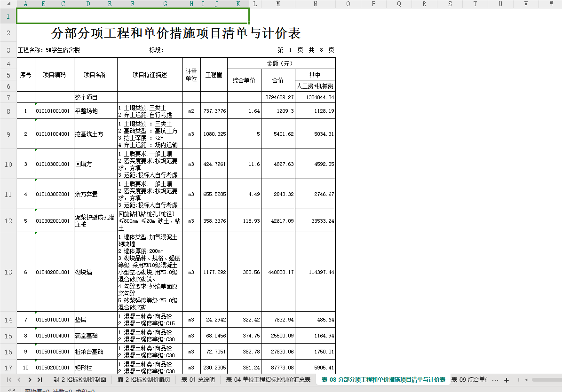Click the 项目特征描述 header cell
562x392 pixels.
(150, 75)
